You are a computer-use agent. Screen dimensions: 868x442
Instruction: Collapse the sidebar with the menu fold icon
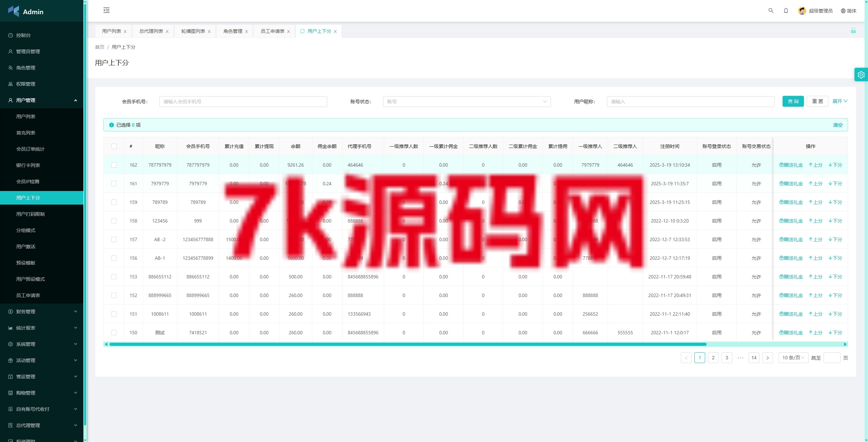[106, 10]
